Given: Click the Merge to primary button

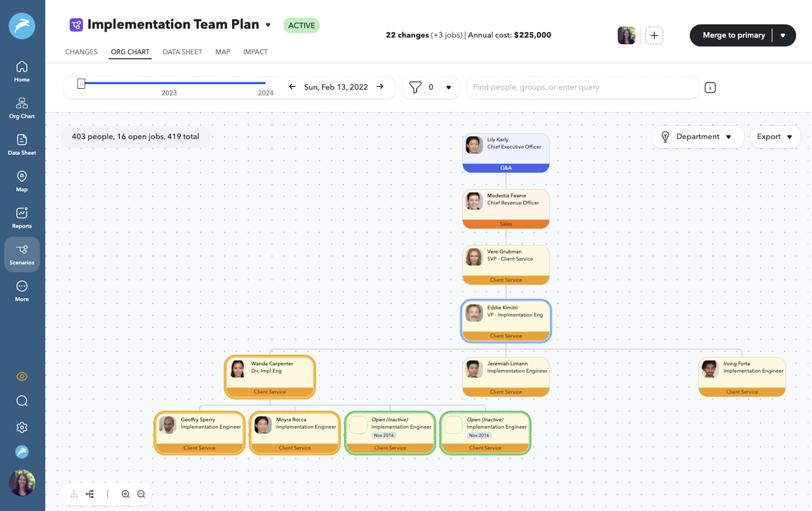Looking at the screenshot, I should (734, 35).
